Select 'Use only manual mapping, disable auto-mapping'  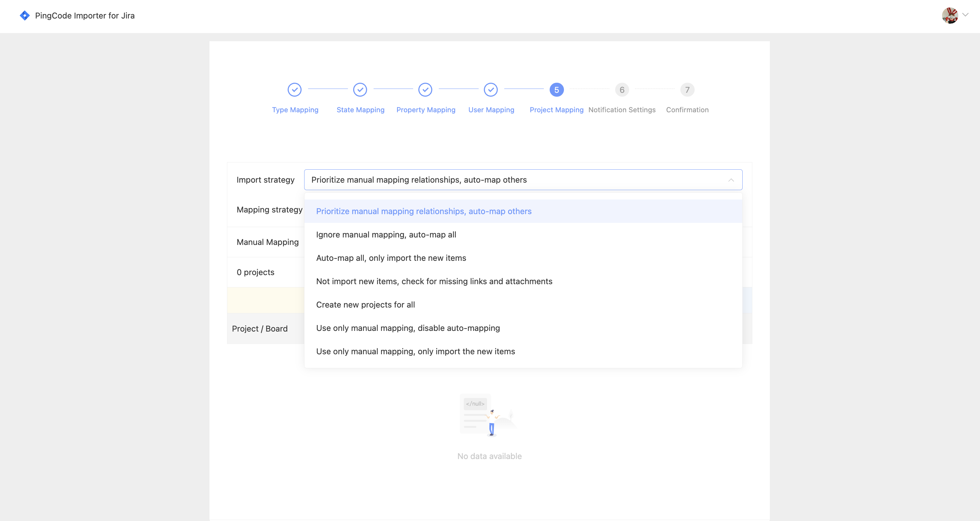408,328
